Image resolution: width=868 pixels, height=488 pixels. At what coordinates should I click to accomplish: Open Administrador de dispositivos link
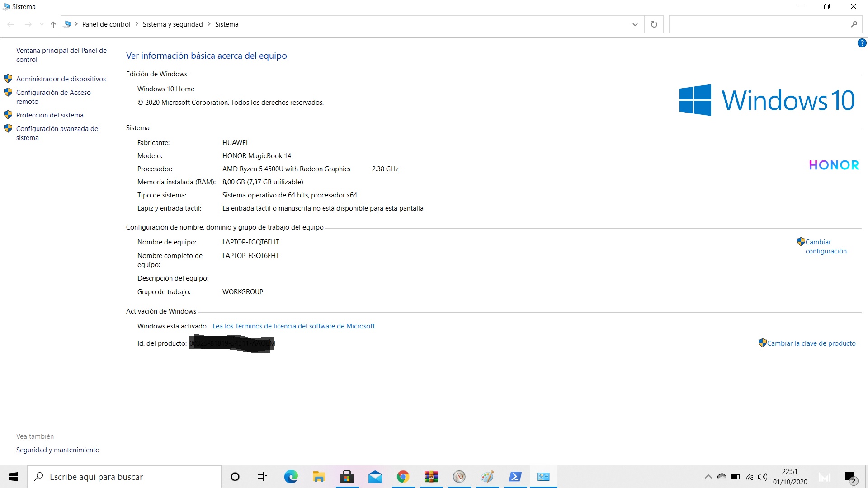pyautogui.click(x=61, y=79)
